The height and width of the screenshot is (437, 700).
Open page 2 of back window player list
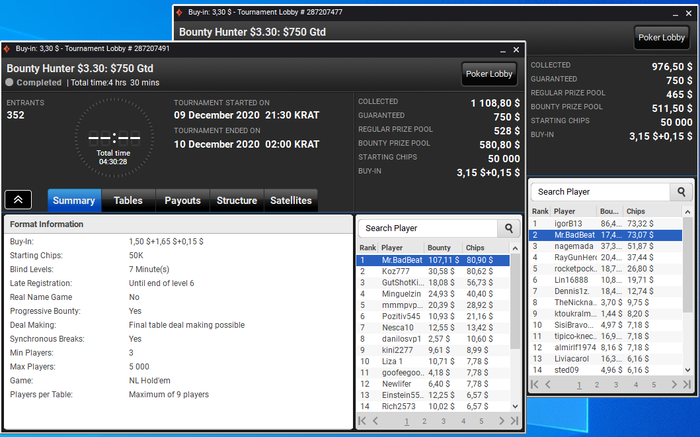596,384
